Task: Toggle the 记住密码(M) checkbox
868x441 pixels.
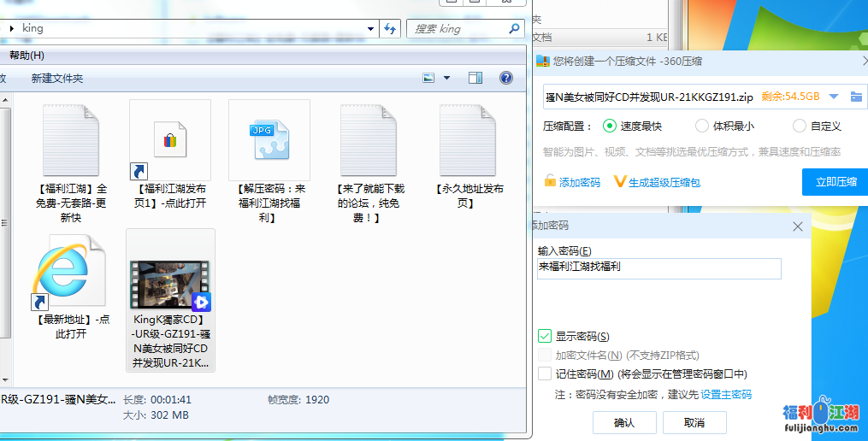Action: (545, 373)
